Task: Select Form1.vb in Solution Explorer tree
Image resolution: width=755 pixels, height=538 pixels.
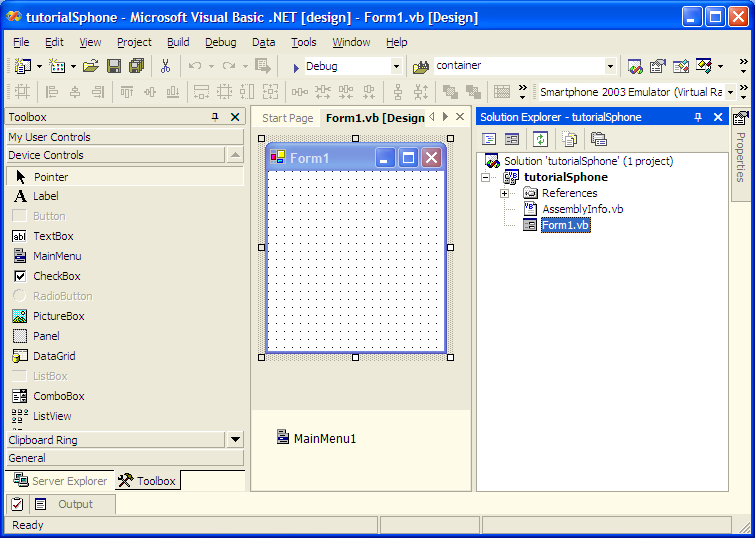Action: pyautogui.click(x=566, y=225)
